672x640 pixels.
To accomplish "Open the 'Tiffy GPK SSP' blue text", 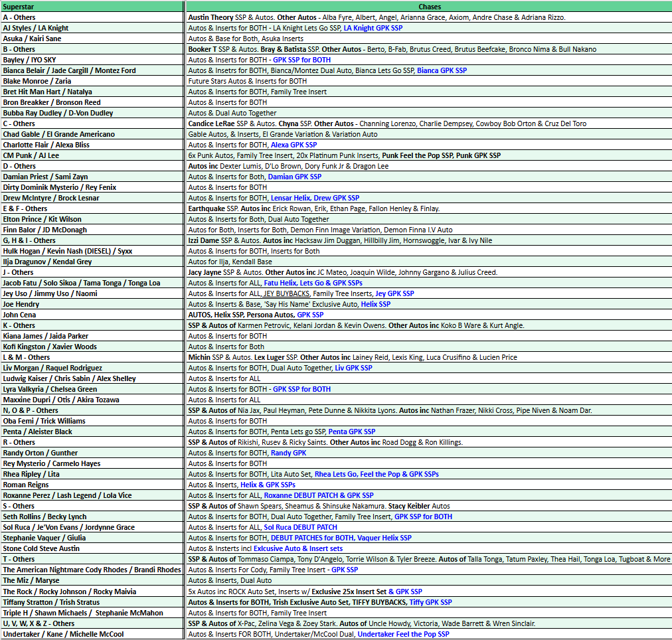I will click(x=431, y=602).
